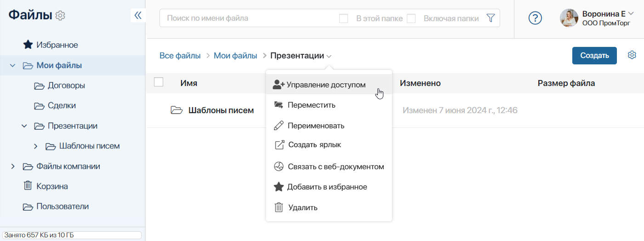Click the Сделки folder icon

click(x=39, y=106)
